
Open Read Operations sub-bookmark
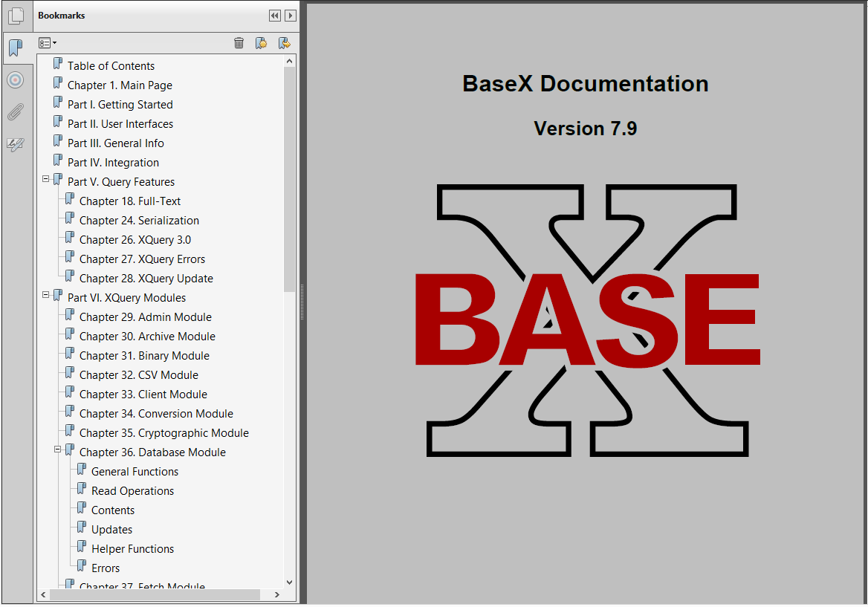[x=132, y=491]
